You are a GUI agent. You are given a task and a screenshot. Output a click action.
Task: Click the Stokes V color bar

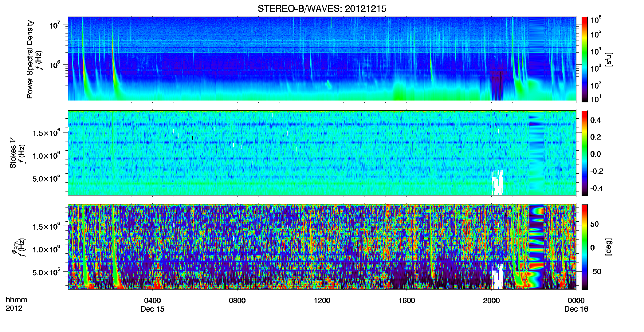(585, 153)
